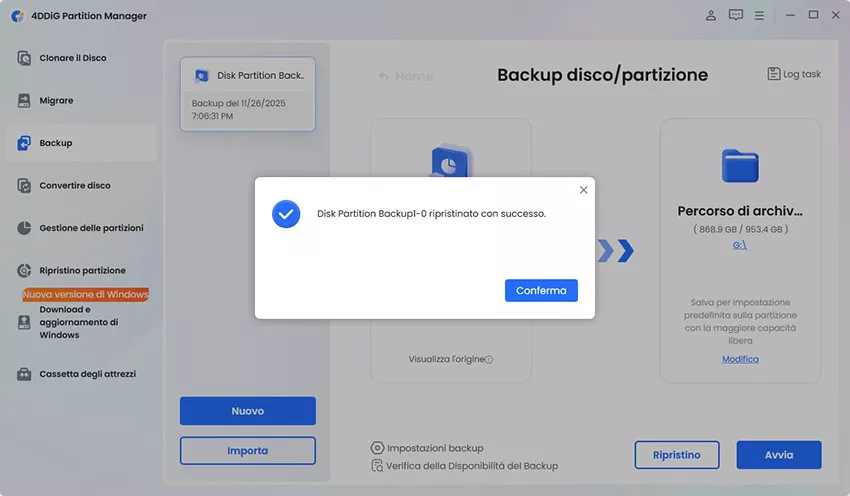Click Nuova versione di Windows badge
Viewport: 850px width, 496px height.
[x=86, y=294]
